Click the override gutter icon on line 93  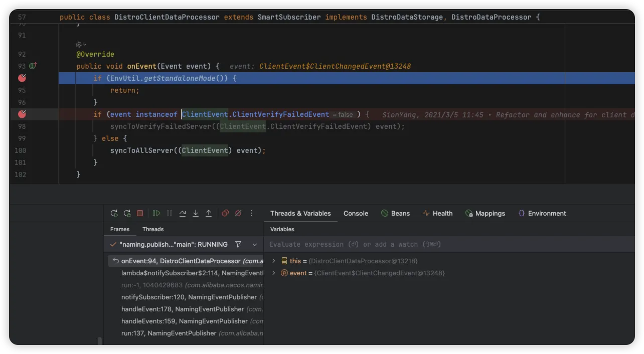pos(33,66)
